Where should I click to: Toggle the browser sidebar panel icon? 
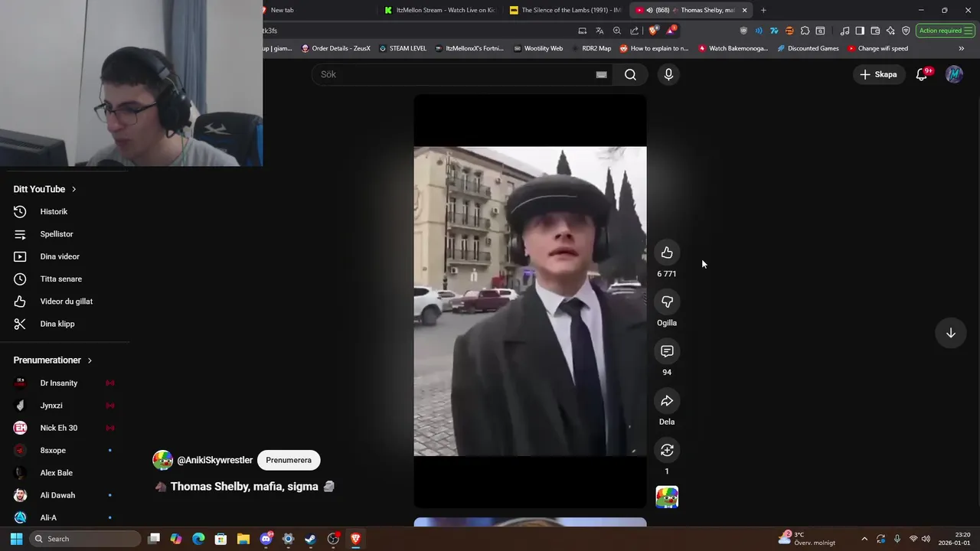860,31
